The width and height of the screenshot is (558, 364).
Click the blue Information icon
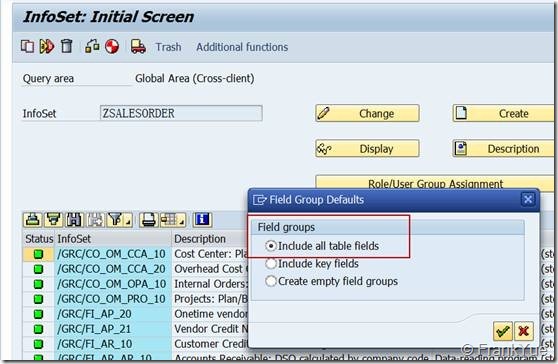pos(202,220)
